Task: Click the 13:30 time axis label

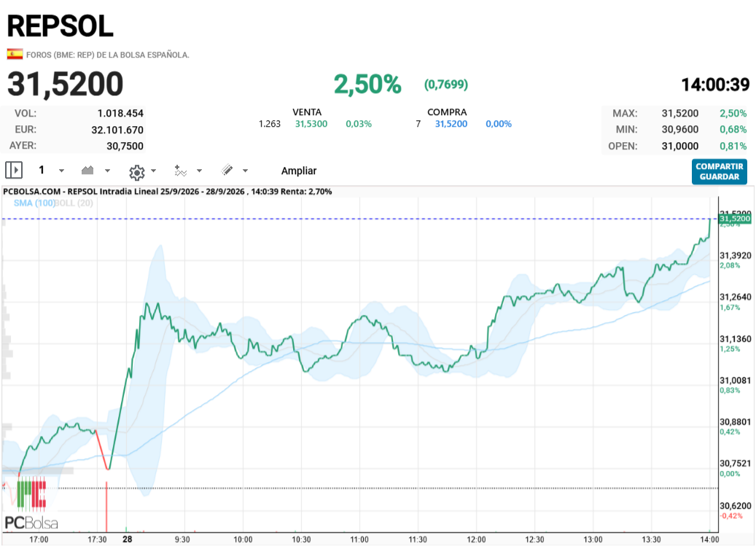Action: coord(651,539)
